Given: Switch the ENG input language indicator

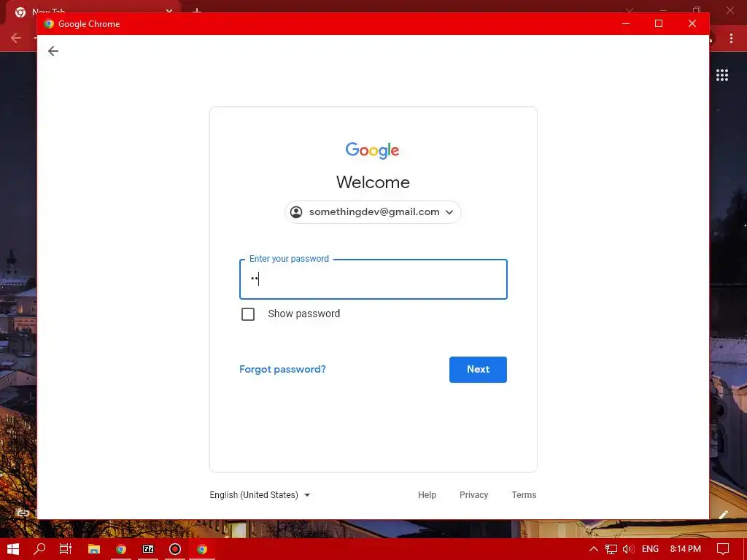Looking at the screenshot, I should (x=650, y=549).
